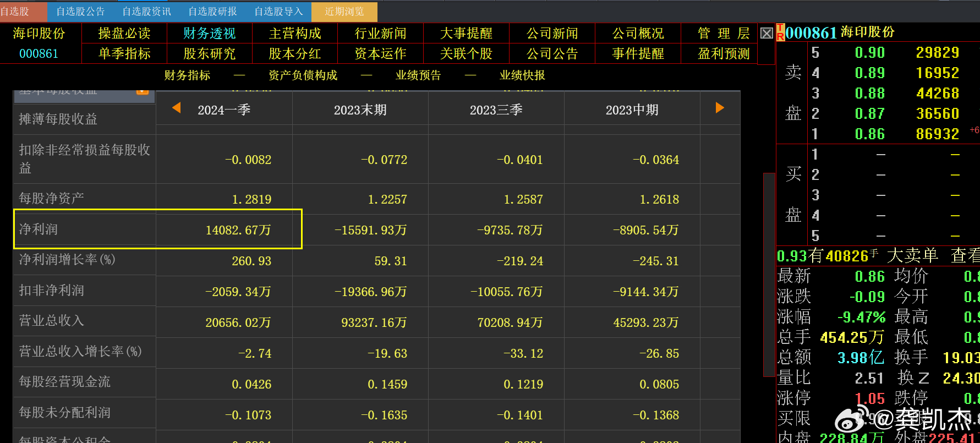Viewport: 980px width, 443px height.
Task: Select the 扣除非经常损益每股收益 row label
Action: 84,159
